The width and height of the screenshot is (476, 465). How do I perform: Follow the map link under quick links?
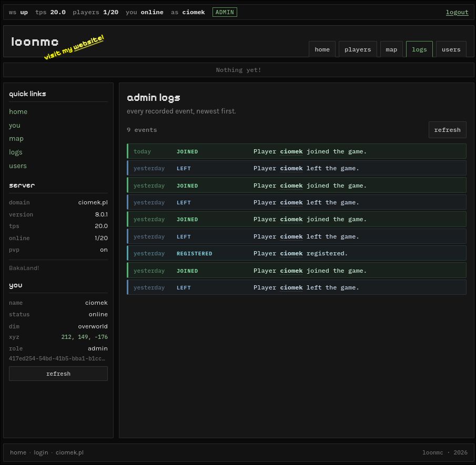16,139
